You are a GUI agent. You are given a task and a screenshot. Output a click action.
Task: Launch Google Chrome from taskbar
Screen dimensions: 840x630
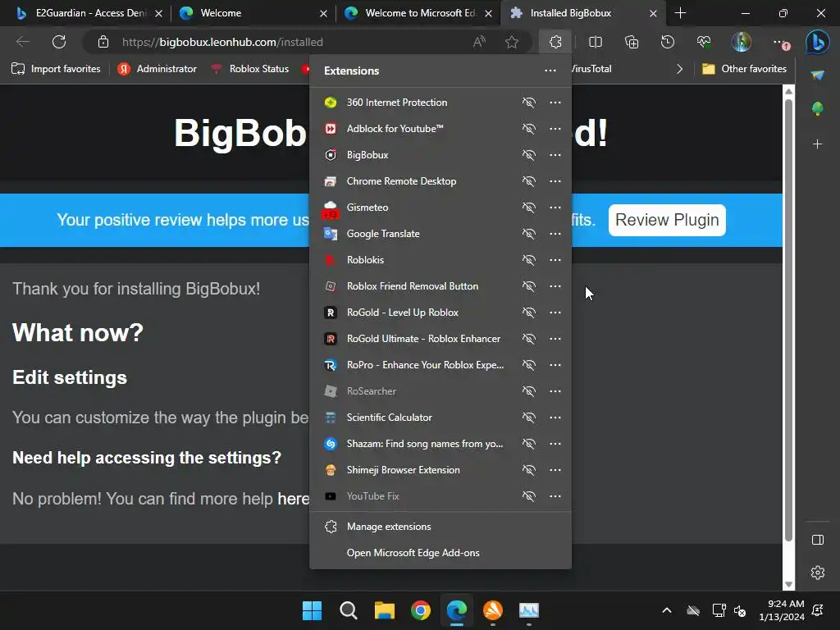click(x=421, y=610)
